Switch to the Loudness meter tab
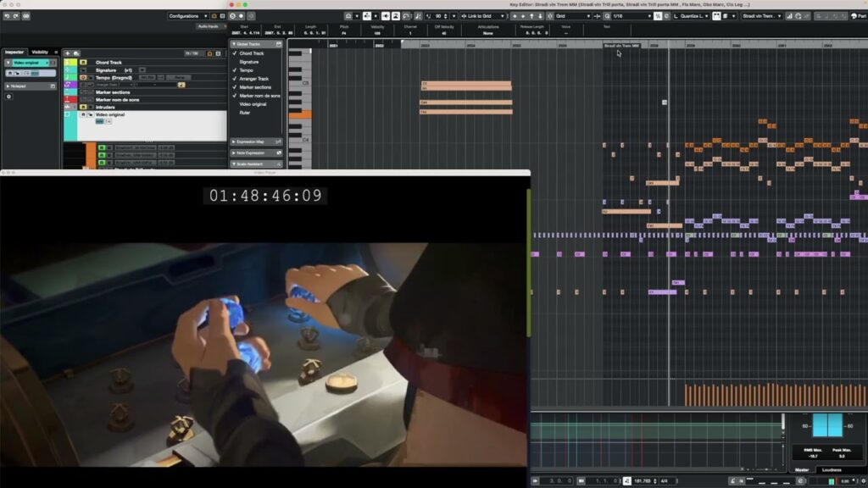 point(832,469)
